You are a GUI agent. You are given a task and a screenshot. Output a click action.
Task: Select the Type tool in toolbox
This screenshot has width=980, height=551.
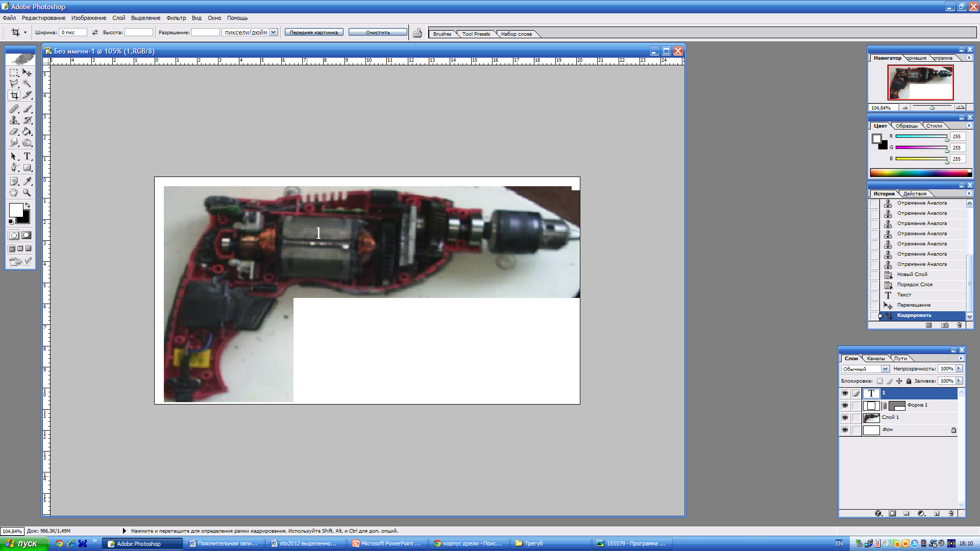coord(27,156)
